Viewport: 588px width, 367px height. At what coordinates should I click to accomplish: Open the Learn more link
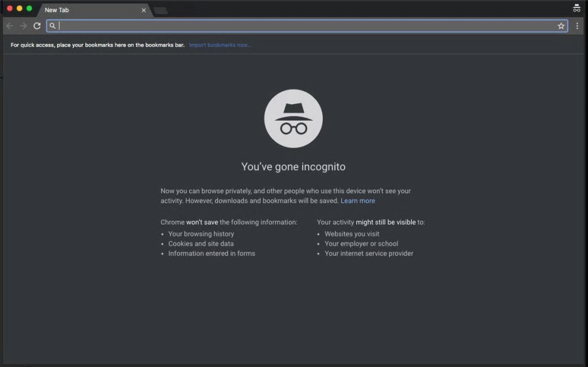(358, 201)
